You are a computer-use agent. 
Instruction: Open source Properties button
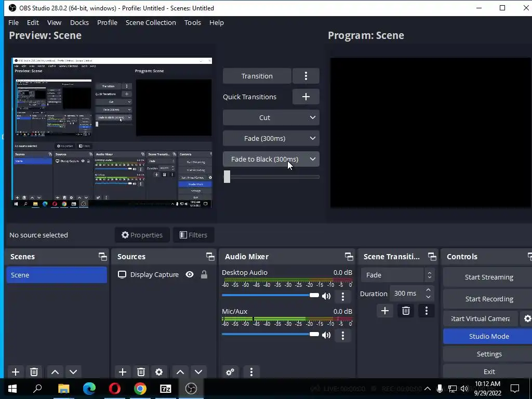tap(142, 235)
